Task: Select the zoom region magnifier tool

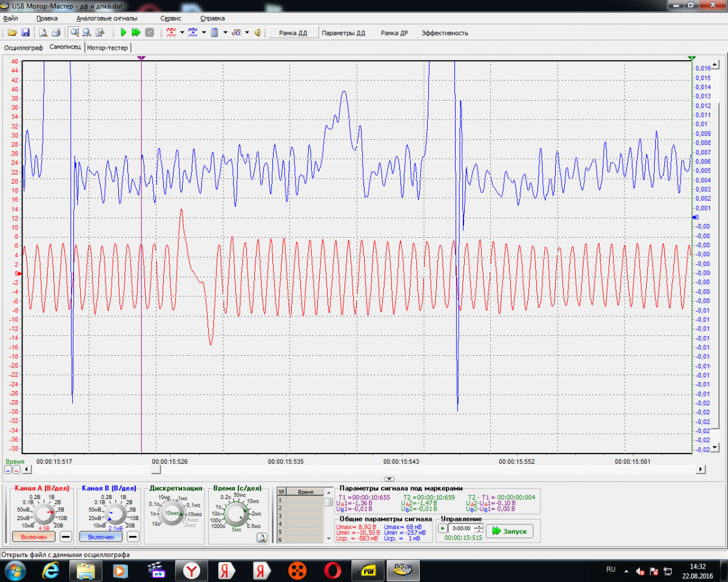Action: pos(75,33)
